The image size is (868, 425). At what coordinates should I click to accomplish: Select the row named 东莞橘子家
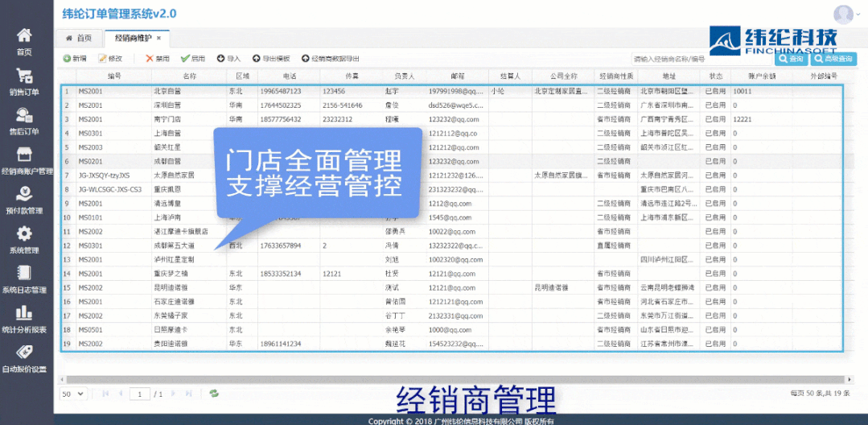(x=452, y=316)
